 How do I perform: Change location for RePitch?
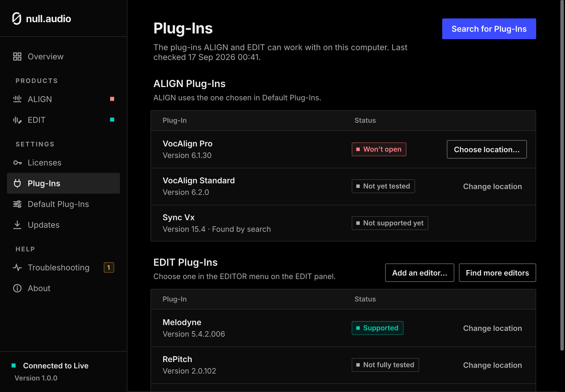point(492,365)
